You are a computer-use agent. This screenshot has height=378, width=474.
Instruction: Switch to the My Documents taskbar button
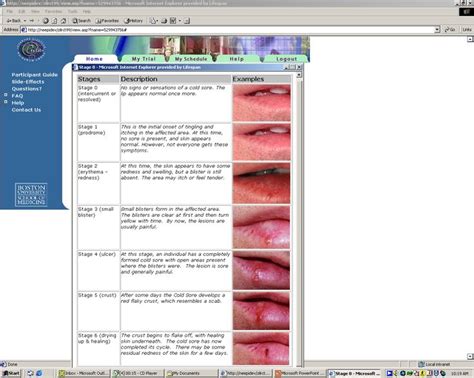(x=191, y=373)
